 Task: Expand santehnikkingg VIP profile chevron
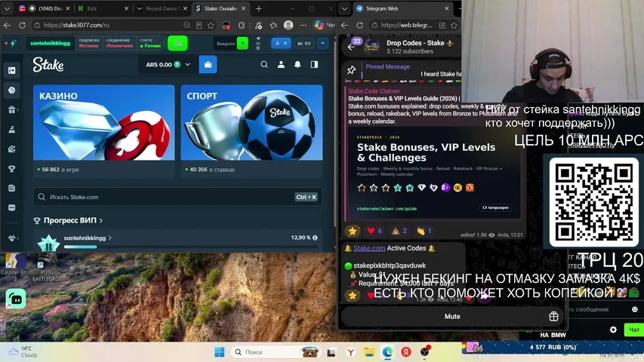[110, 238]
